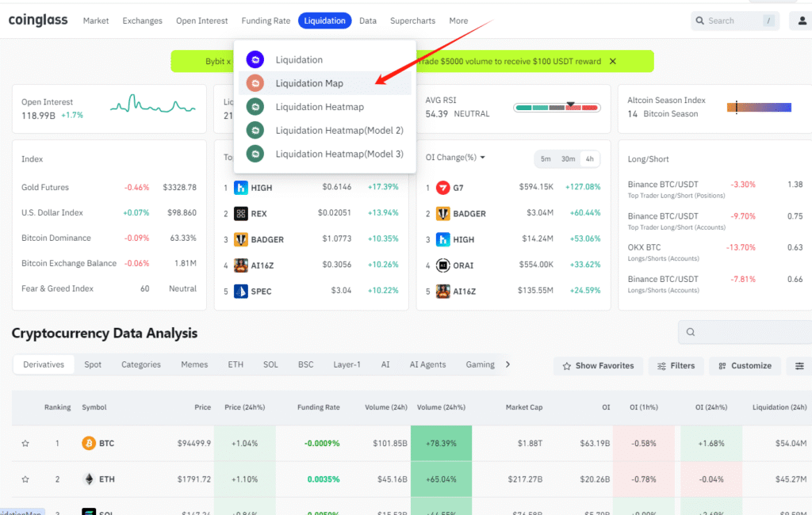Click the user profile icon
Image resolution: width=812 pixels, height=515 pixels.
[x=802, y=21]
